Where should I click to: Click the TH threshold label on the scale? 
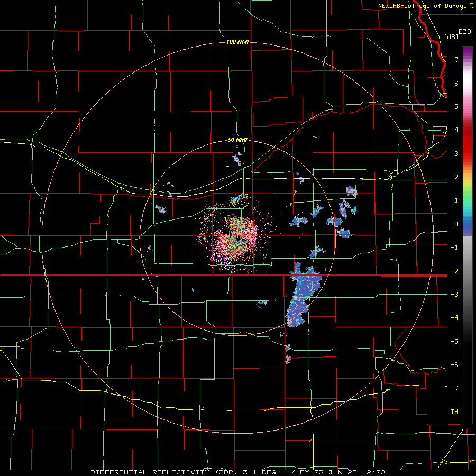click(454, 412)
